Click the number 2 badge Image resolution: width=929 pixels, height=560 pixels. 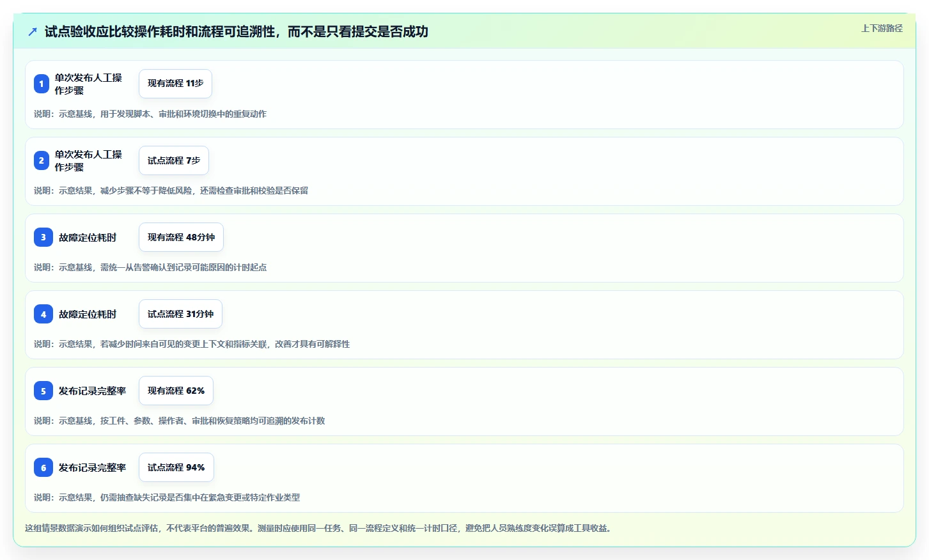point(42,160)
